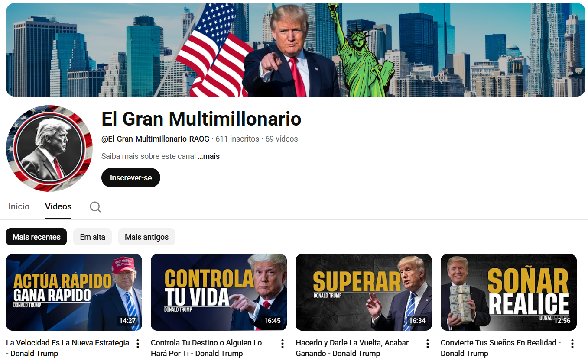
Task: Play the SUPERAR video thumbnail
Action: (x=364, y=292)
